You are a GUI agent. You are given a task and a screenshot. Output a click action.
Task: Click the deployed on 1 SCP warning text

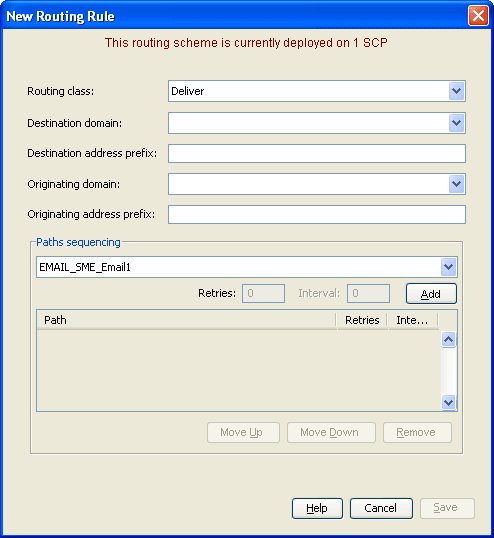(x=246, y=43)
